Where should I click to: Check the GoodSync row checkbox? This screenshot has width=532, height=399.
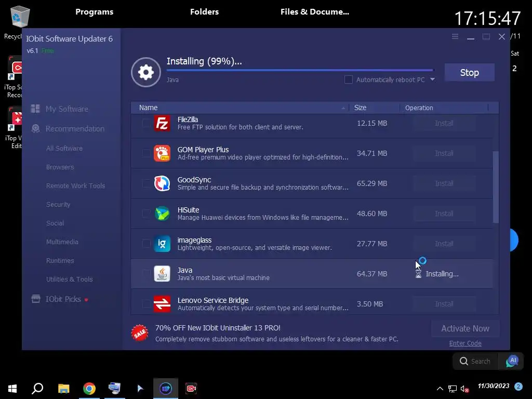146,183
